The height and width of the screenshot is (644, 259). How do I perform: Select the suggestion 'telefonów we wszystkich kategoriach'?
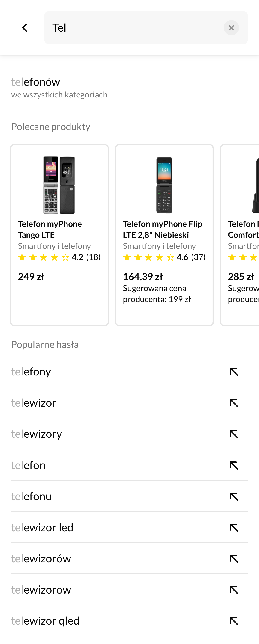click(x=59, y=87)
